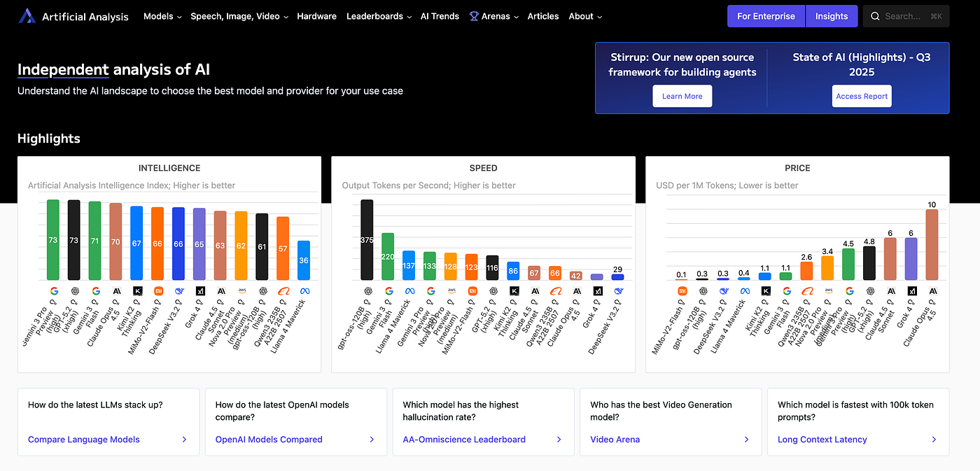This screenshot has width=980, height=471.
Task: Click xAI icon under Grok 4 in Speed chart
Action: point(597,291)
